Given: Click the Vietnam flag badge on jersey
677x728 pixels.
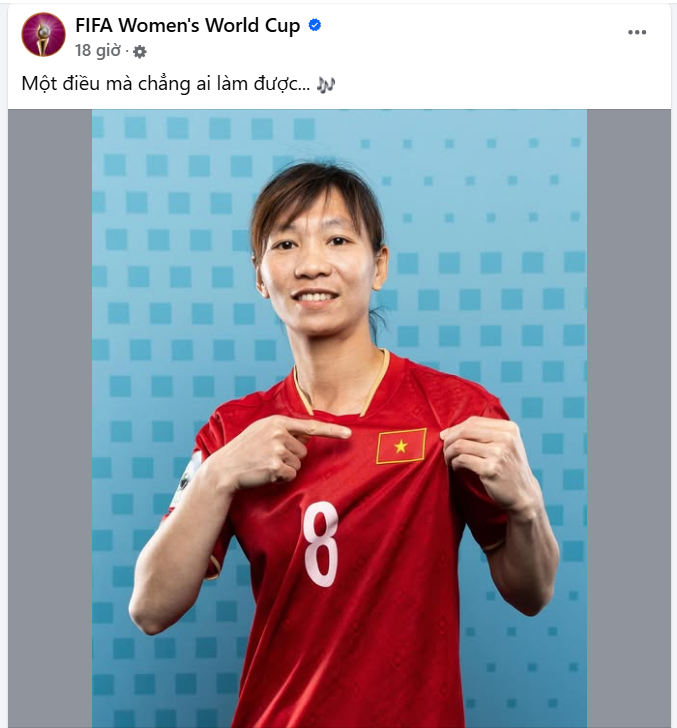Looking at the screenshot, I should (401, 446).
